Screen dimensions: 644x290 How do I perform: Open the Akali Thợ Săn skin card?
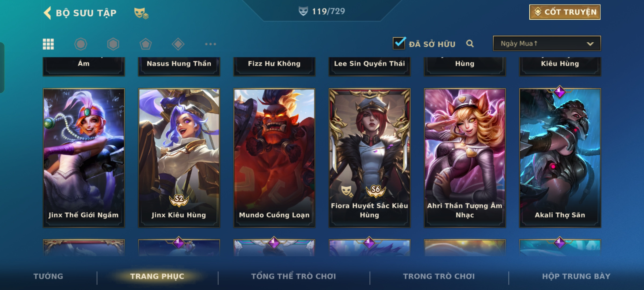(560, 158)
